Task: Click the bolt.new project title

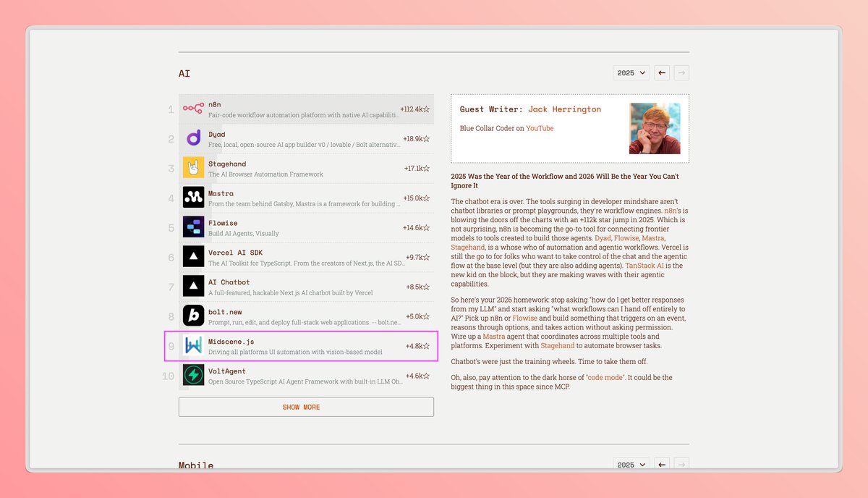Action: click(225, 312)
